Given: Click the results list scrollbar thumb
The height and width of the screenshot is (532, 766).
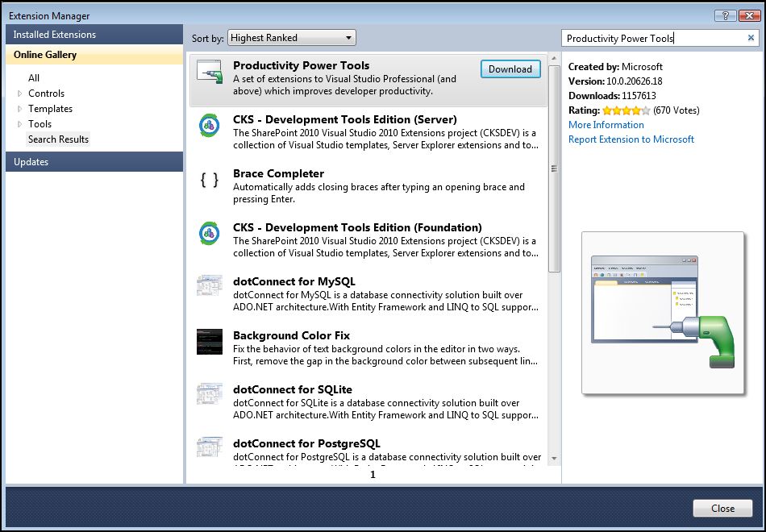Looking at the screenshot, I should pos(554,168).
